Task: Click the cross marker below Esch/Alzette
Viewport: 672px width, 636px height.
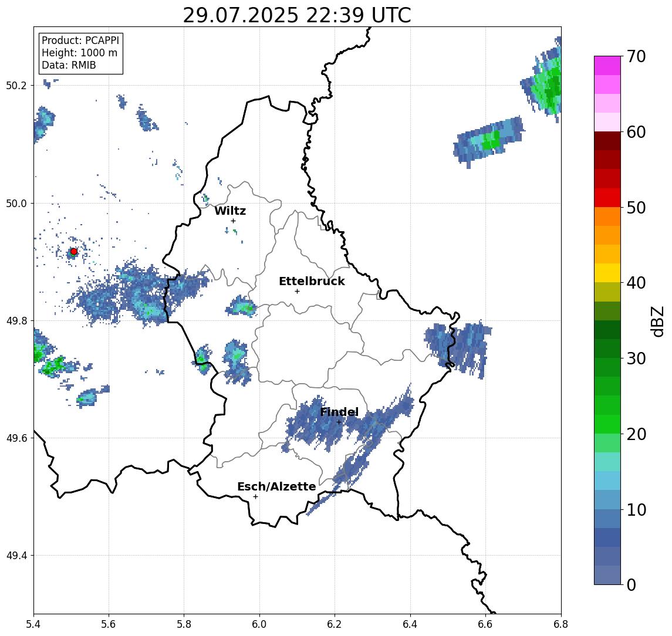Action: 255,497
